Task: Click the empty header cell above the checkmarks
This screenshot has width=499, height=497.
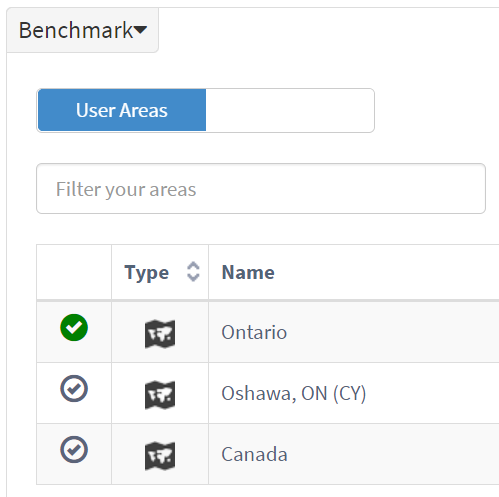Action: coord(74,272)
